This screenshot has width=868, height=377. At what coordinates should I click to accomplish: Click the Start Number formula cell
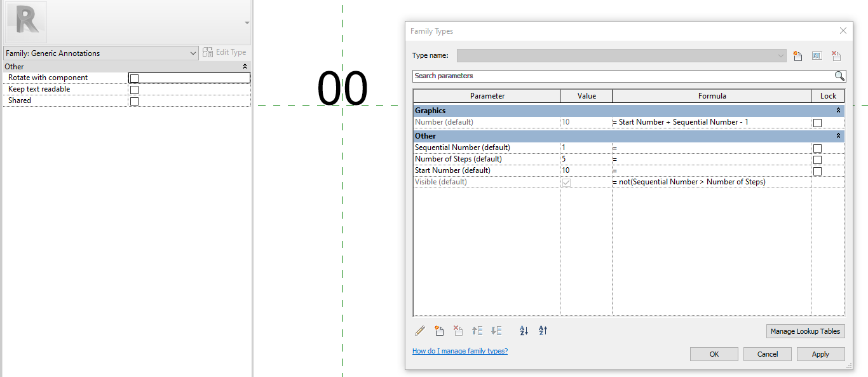(x=712, y=170)
